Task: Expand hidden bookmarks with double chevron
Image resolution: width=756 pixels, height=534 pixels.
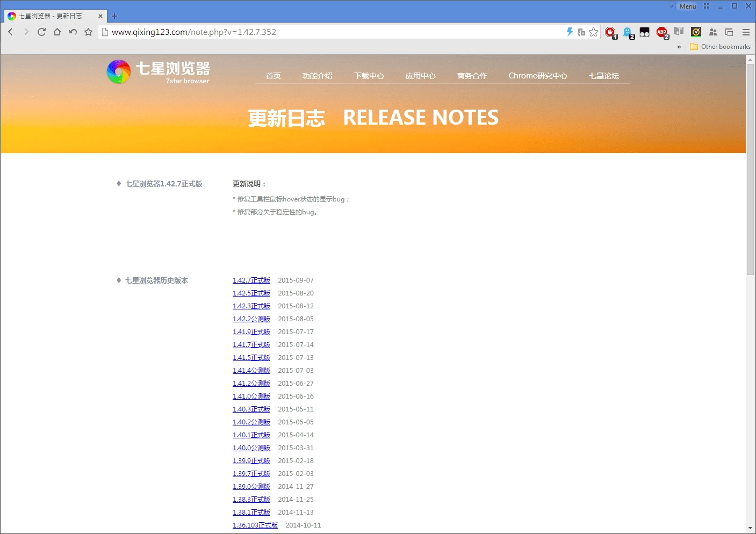Action: point(679,47)
